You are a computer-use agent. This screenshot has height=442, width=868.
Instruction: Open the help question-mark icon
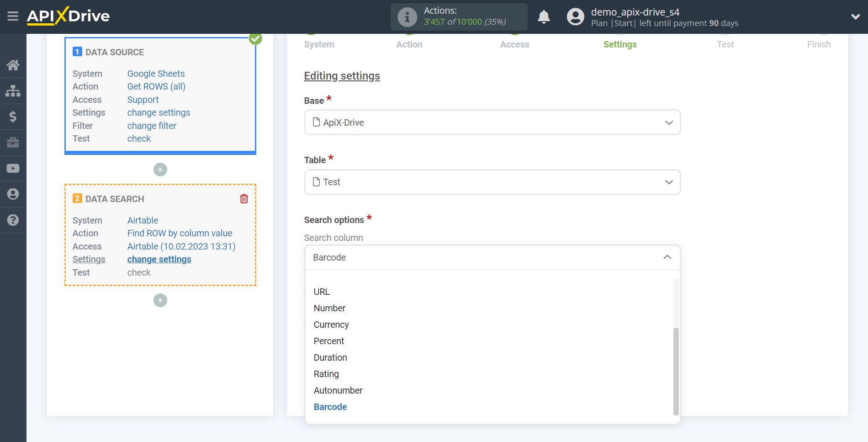(x=13, y=220)
